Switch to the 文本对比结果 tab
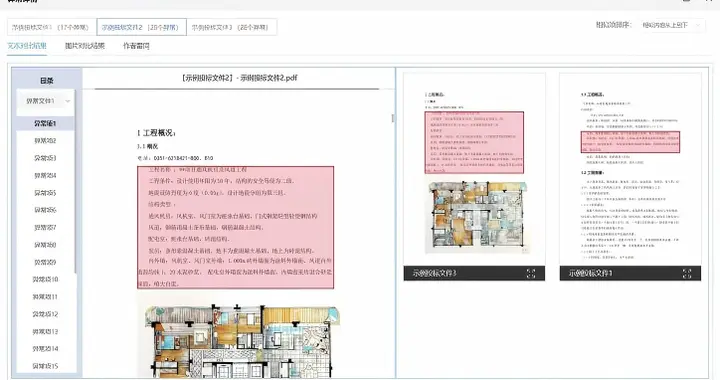 tap(27, 46)
